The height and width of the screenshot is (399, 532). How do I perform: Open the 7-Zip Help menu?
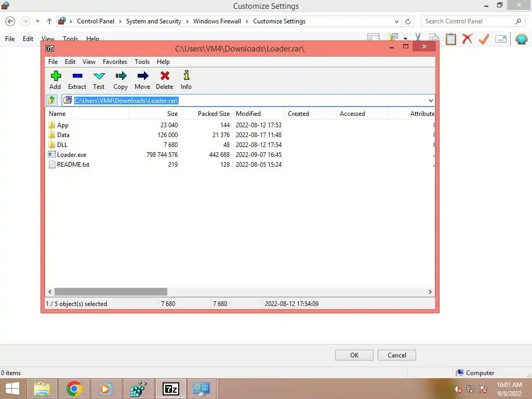coord(163,62)
